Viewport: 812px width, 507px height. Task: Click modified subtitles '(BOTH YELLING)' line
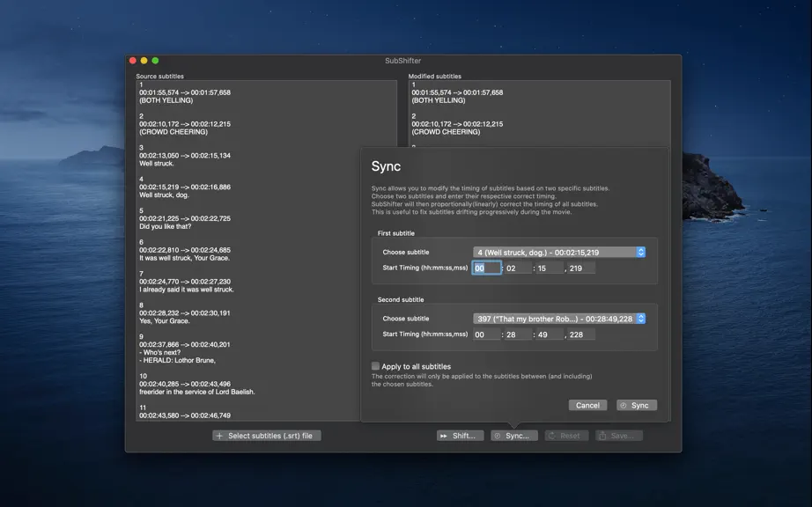coord(439,100)
